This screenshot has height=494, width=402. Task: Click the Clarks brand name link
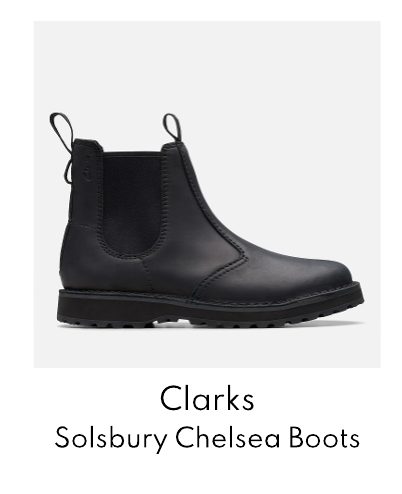click(x=207, y=398)
